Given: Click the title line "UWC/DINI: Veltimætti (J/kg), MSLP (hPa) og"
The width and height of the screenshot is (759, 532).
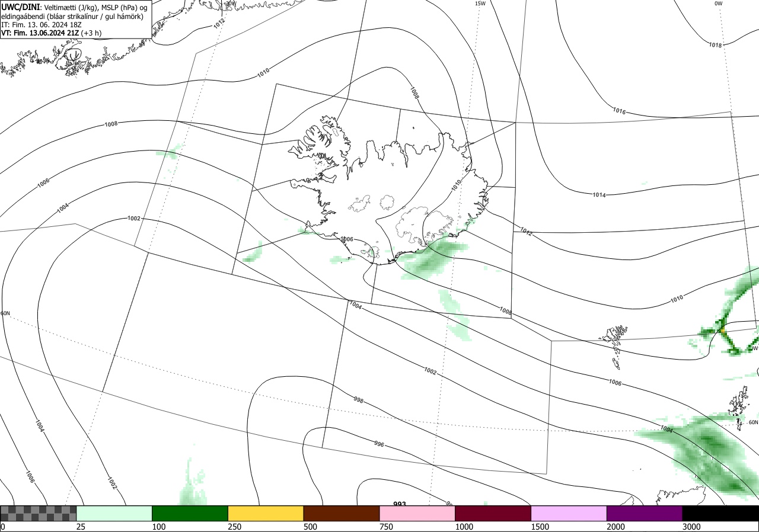Looking at the screenshot, I should coord(74,7).
